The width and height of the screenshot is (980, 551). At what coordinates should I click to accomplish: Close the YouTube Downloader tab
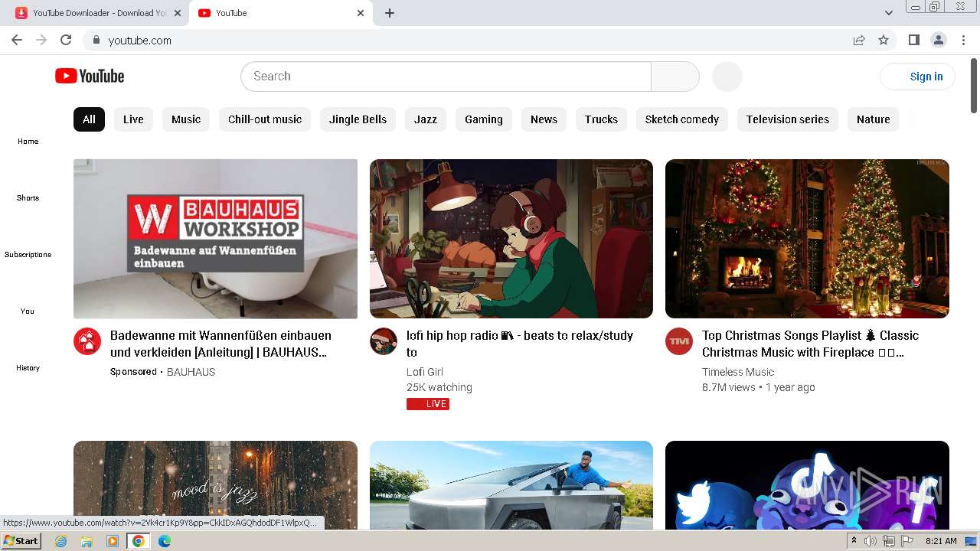tap(178, 13)
